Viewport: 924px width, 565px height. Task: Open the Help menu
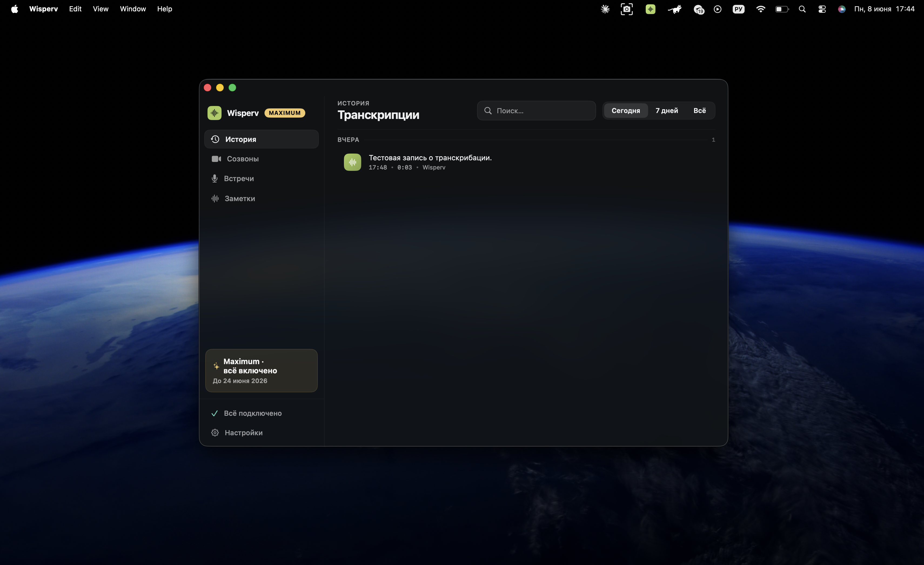click(x=164, y=9)
